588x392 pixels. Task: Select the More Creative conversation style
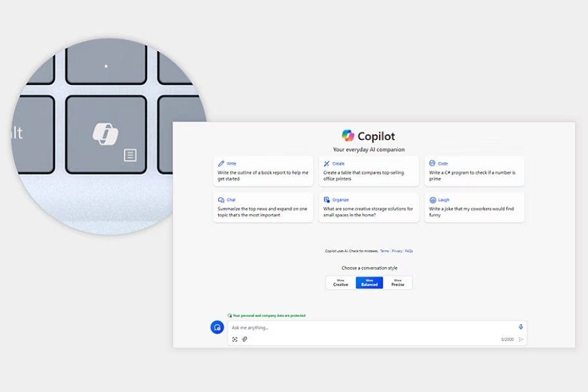pos(340,283)
